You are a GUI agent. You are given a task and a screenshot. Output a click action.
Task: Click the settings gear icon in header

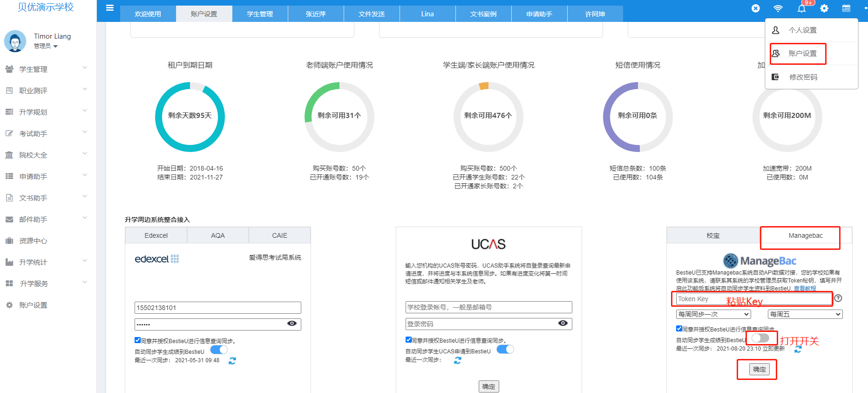tap(824, 8)
